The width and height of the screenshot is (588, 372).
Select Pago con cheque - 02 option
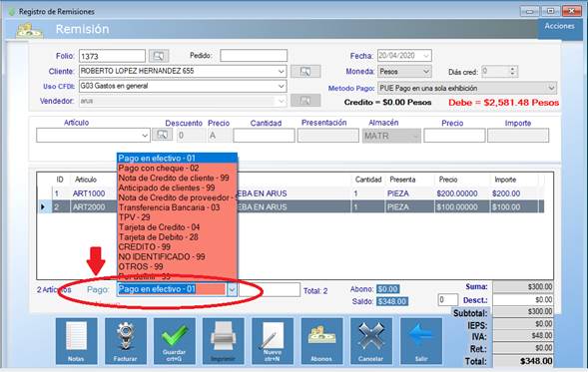tap(177, 169)
